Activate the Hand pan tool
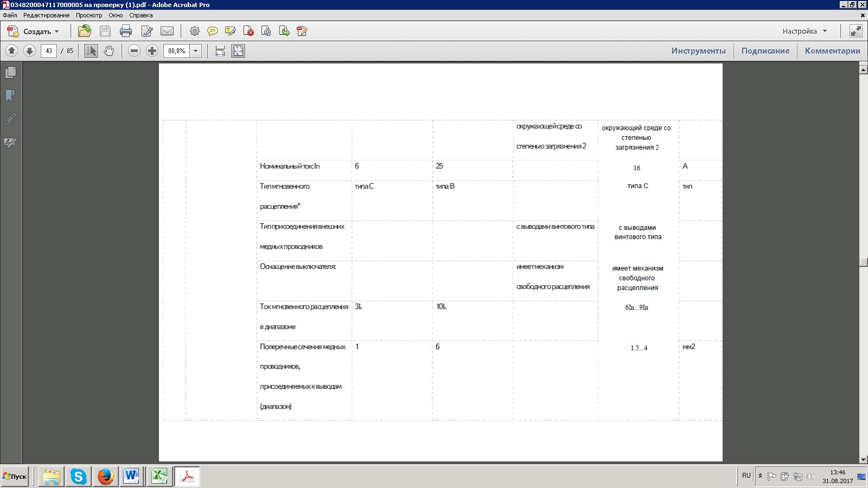Image resolution: width=868 pixels, height=488 pixels. (109, 51)
